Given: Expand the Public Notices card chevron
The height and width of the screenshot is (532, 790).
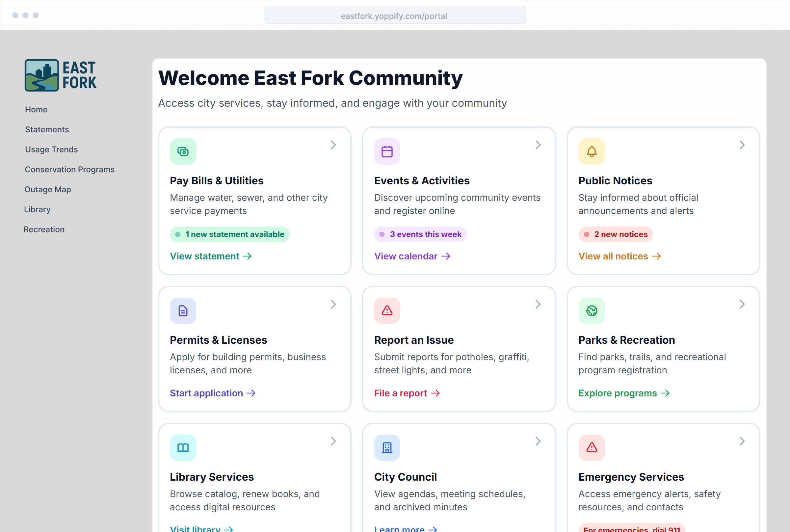Looking at the screenshot, I should [x=742, y=145].
